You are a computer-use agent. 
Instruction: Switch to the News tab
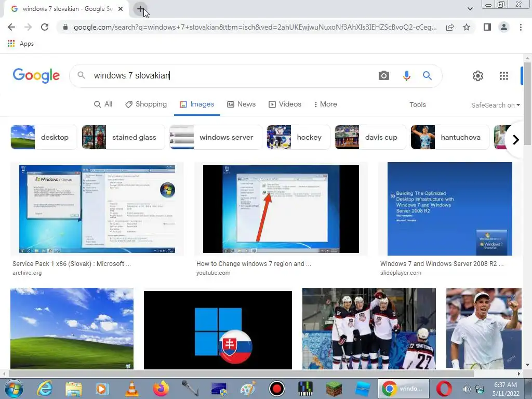click(241, 104)
